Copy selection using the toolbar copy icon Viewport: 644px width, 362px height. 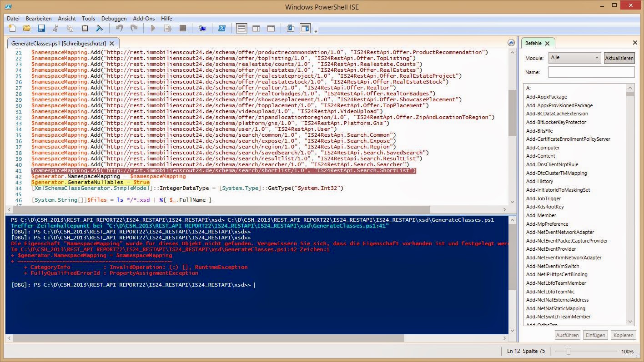[70, 29]
